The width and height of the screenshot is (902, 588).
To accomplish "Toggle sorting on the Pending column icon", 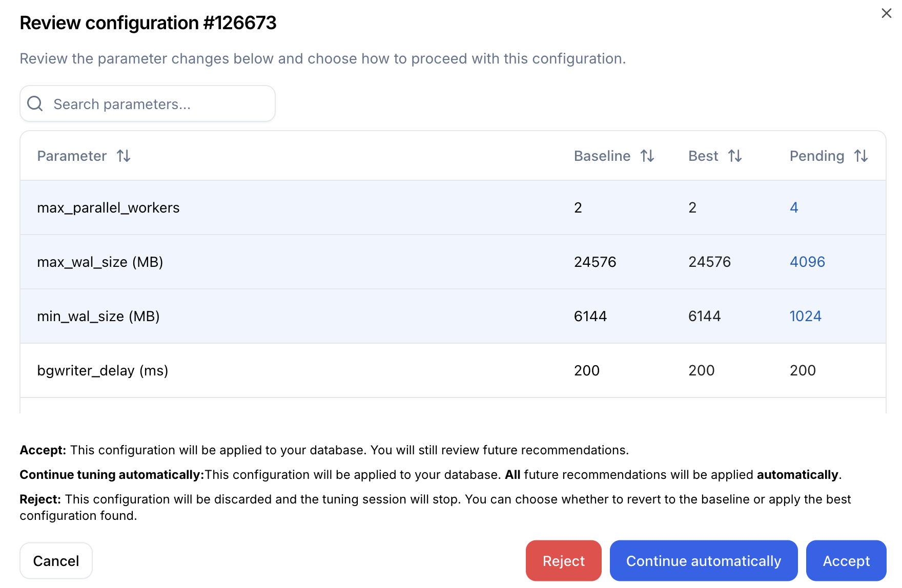I will (861, 156).
